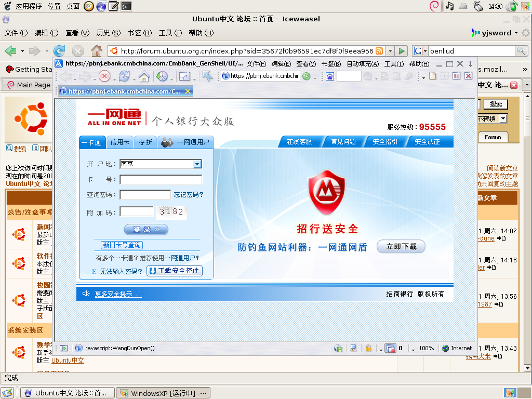
Task: Click the 查询密码 input field
Action: click(145, 195)
